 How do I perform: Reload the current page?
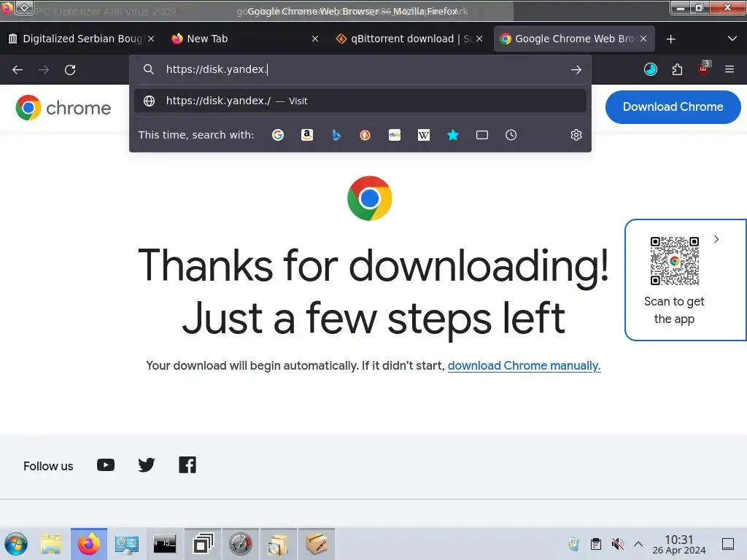[70, 70]
